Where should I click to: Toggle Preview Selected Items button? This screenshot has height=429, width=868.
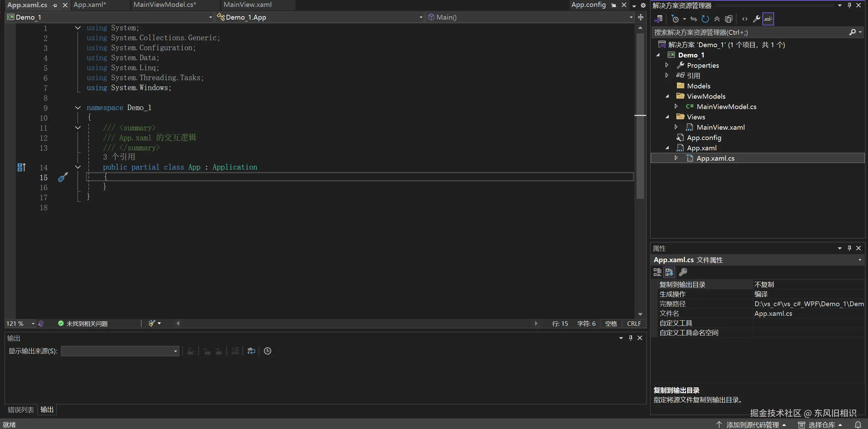(768, 19)
